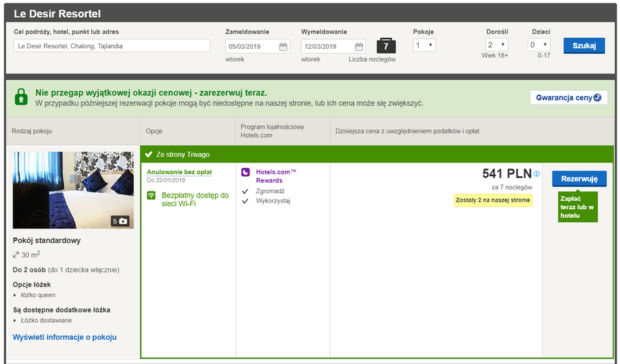The width and height of the screenshot is (620, 364).
Task: Open the Anulowanie bez opłat link
Action: pos(179,172)
